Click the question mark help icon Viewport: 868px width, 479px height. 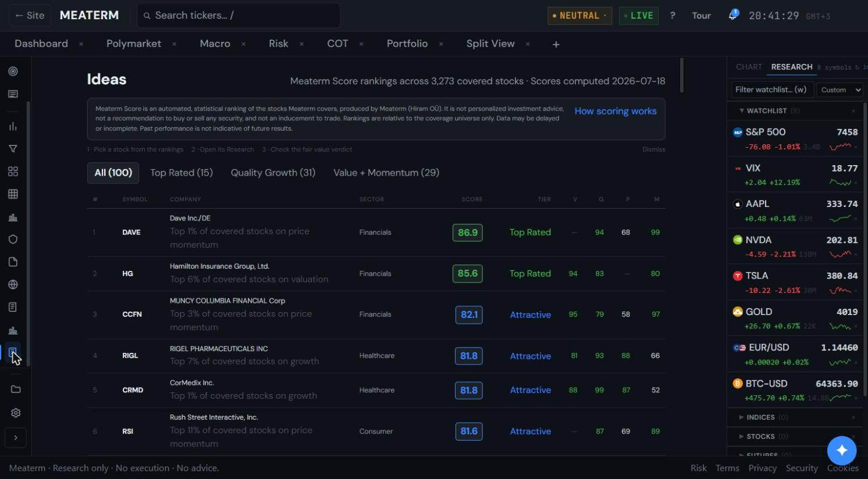coord(673,16)
